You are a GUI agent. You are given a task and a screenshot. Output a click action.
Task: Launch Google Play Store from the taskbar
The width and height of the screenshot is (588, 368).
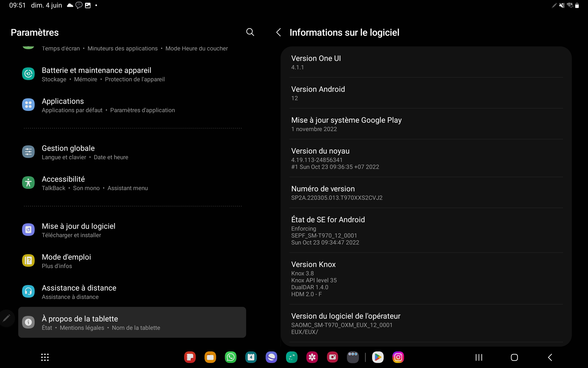[x=378, y=357]
